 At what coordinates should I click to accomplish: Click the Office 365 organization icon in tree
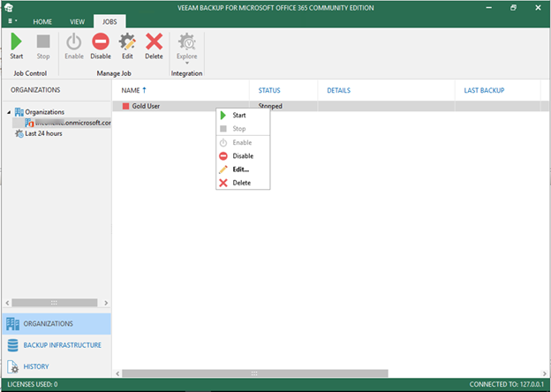(x=29, y=123)
